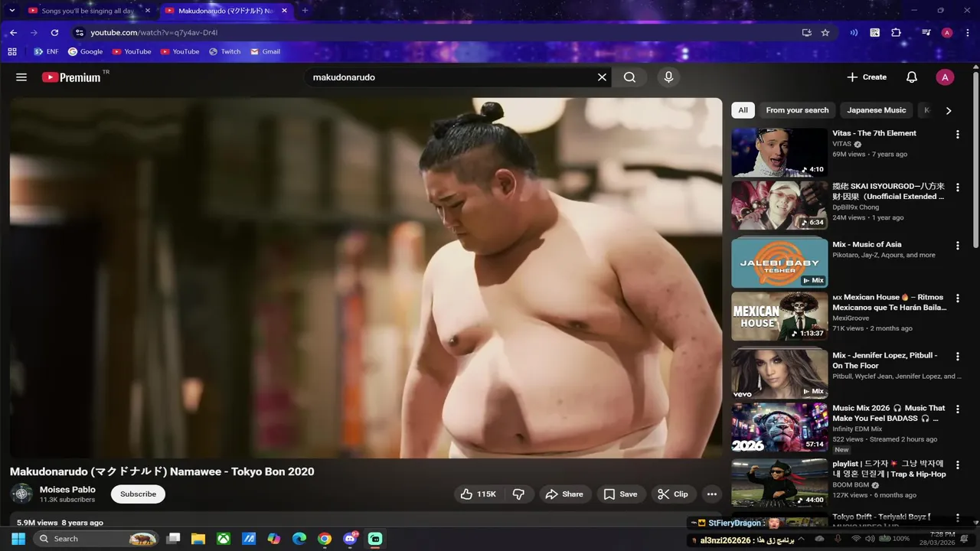Screen dimensions: 980x551
Task: Click the sumo wrestler video player
Action: click(x=366, y=278)
